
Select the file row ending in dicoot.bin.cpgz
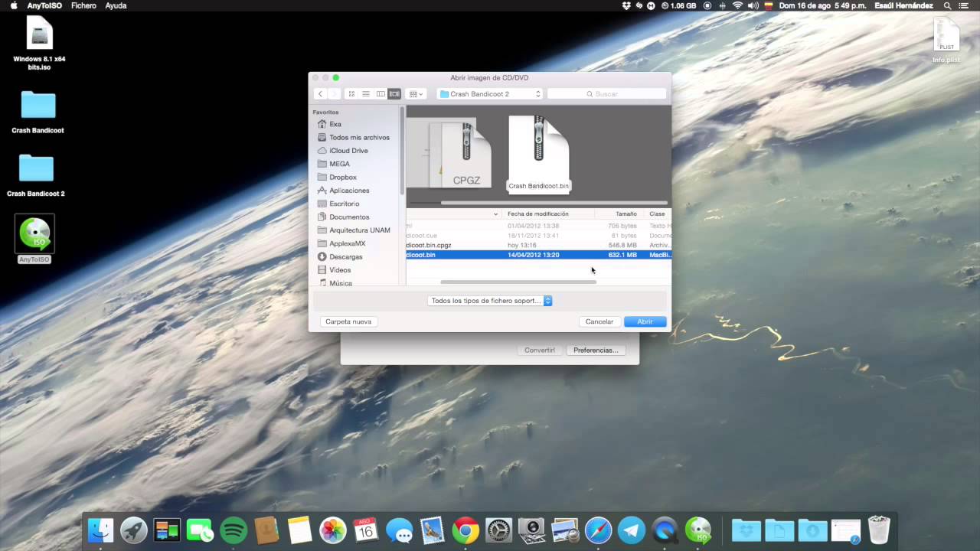coord(538,246)
